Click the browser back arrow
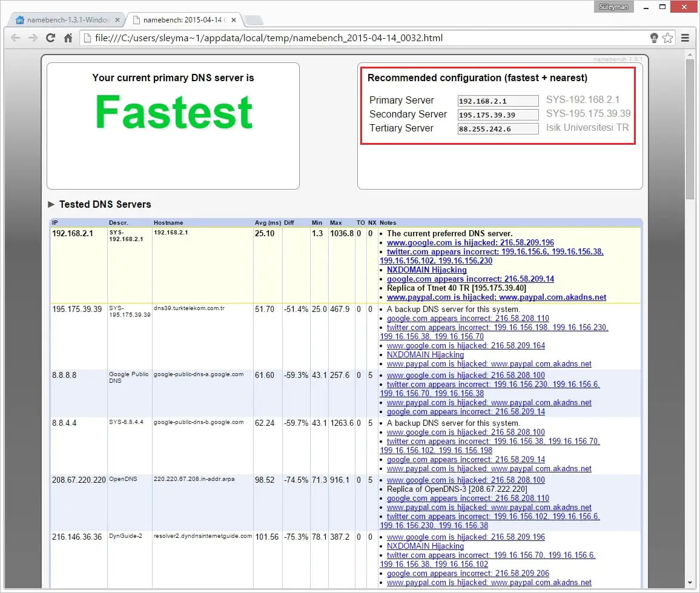This screenshot has width=700, height=593. (x=16, y=38)
